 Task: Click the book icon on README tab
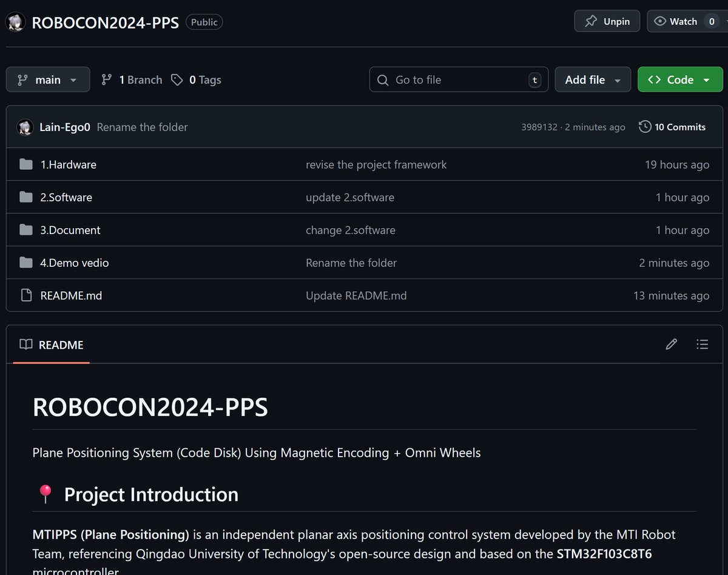point(25,345)
